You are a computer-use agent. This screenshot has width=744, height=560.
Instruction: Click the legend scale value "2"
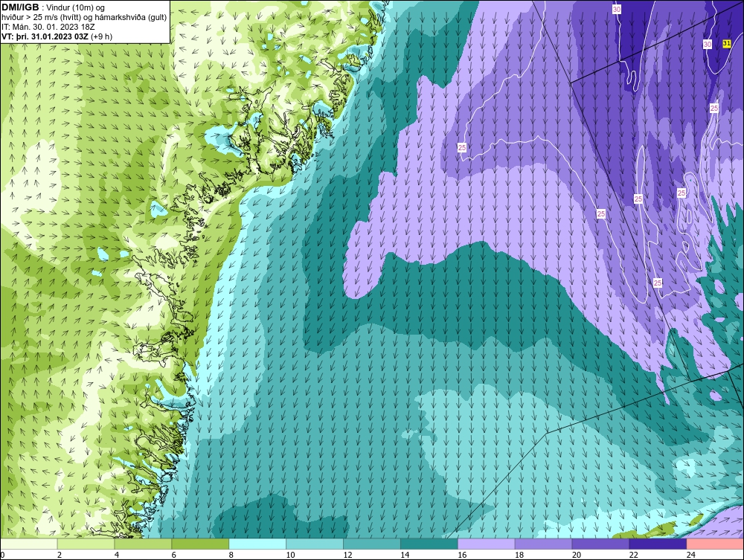[x=60, y=555]
